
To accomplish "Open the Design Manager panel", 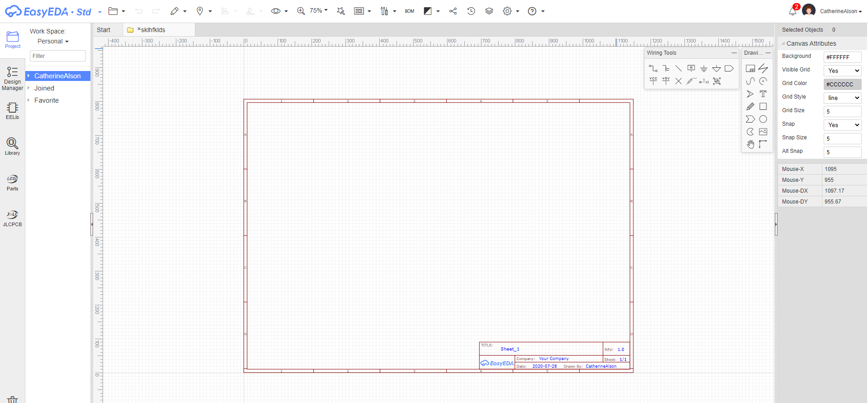I will 13,79.
